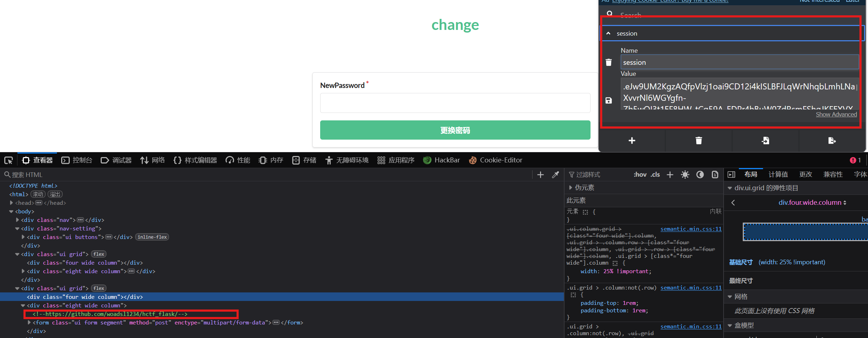Click the Show Advanced link
The height and width of the screenshot is (338, 868).
point(836,114)
